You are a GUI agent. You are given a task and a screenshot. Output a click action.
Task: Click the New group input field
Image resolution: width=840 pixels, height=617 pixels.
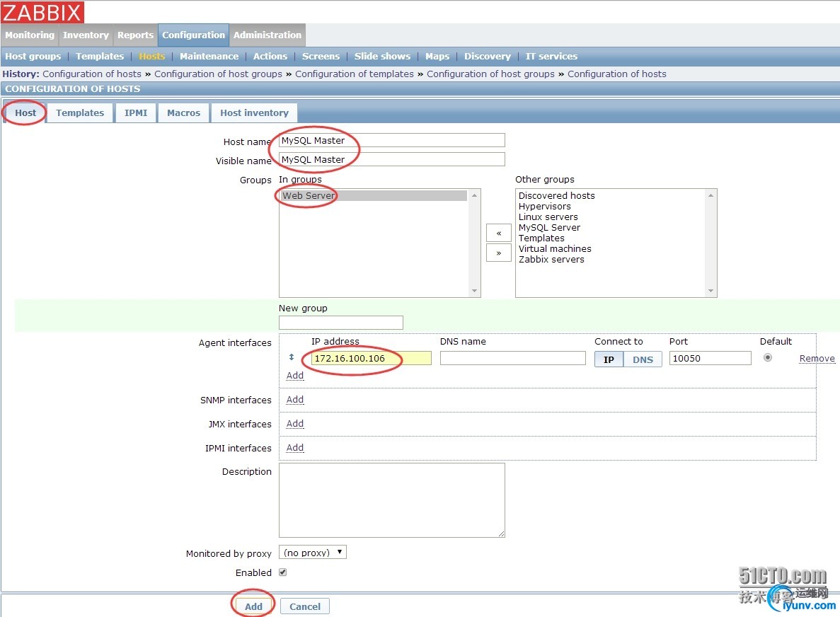point(340,323)
